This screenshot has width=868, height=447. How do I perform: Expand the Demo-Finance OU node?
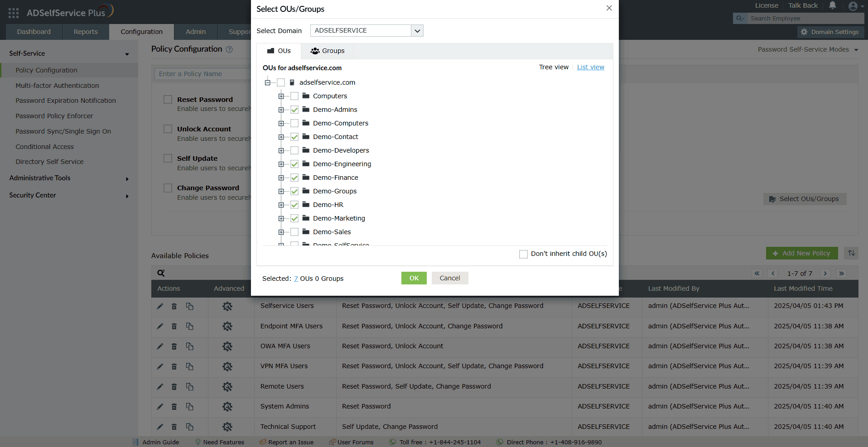point(281,178)
